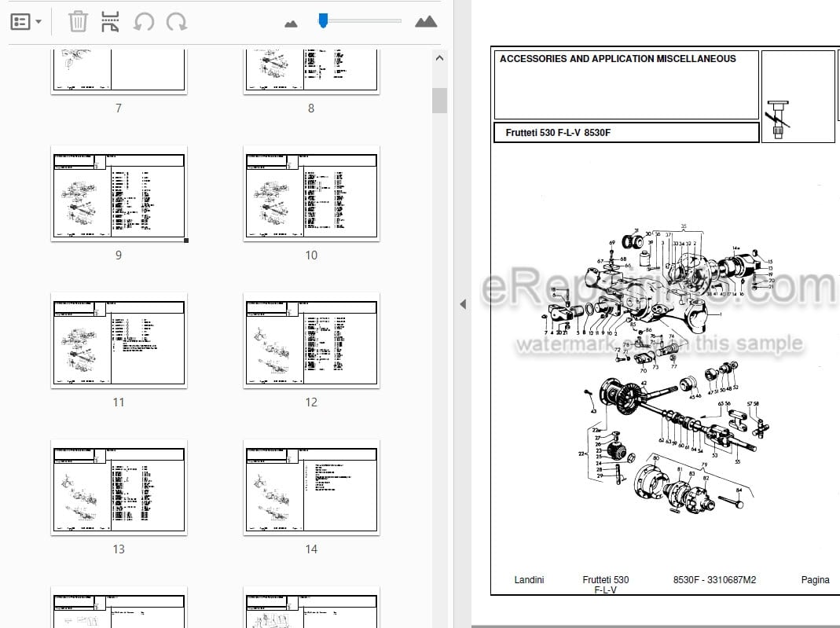Click the insert page break icon
The width and height of the screenshot is (840, 628).
pyautogui.click(x=110, y=22)
